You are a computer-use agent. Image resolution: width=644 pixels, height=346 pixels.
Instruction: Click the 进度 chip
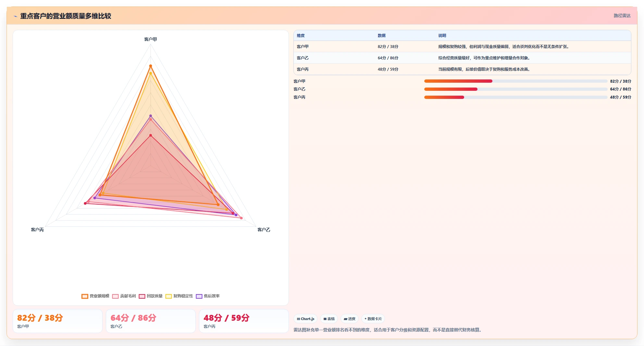[x=350, y=319]
